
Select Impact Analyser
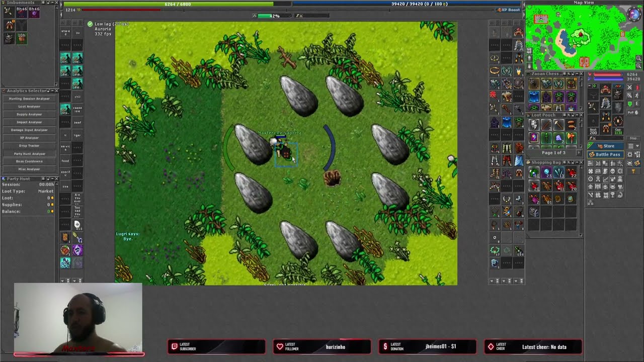click(29, 122)
